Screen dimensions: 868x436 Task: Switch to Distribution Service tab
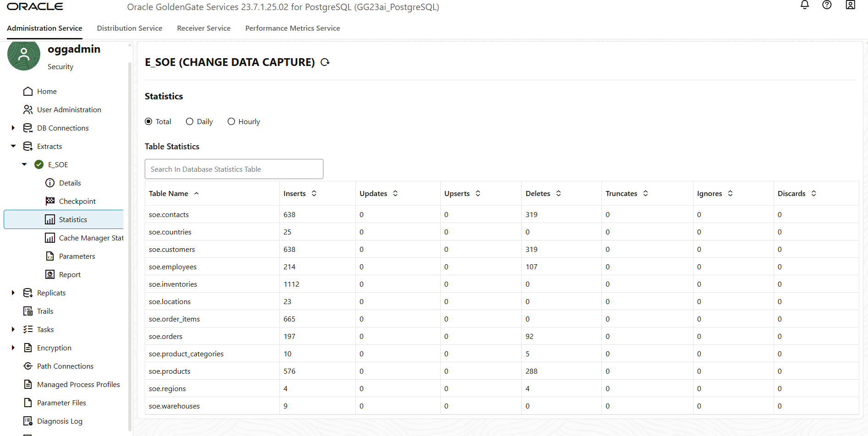click(130, 28)
